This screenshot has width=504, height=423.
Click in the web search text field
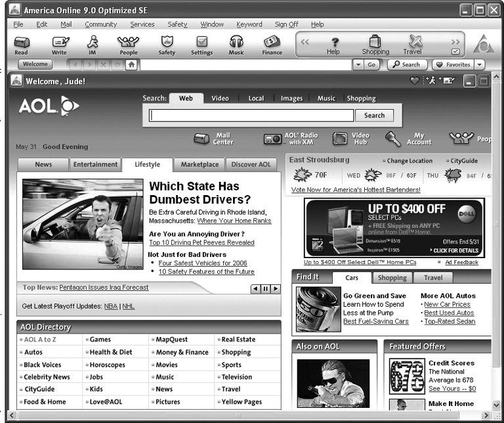click(251, 116)
